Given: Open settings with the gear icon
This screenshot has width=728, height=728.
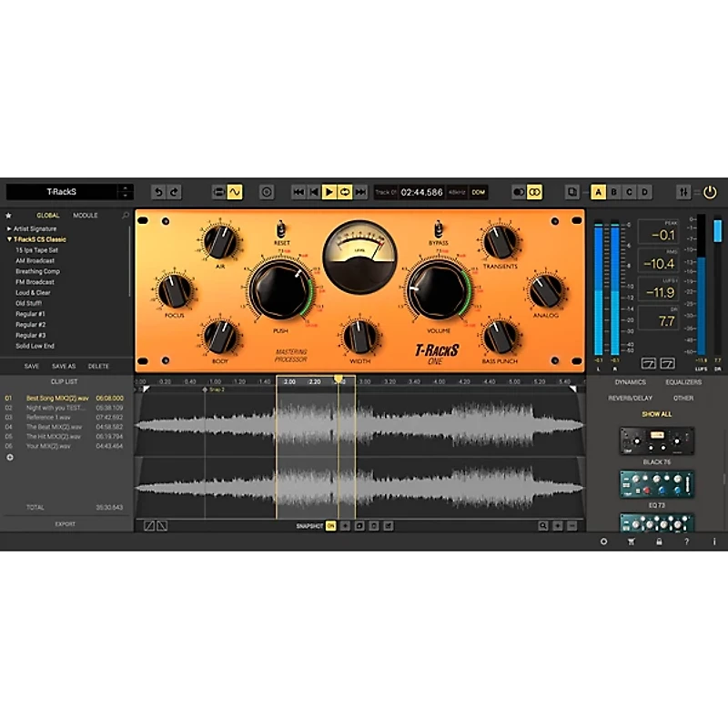Looking at the screenshot, I should 603,541.
